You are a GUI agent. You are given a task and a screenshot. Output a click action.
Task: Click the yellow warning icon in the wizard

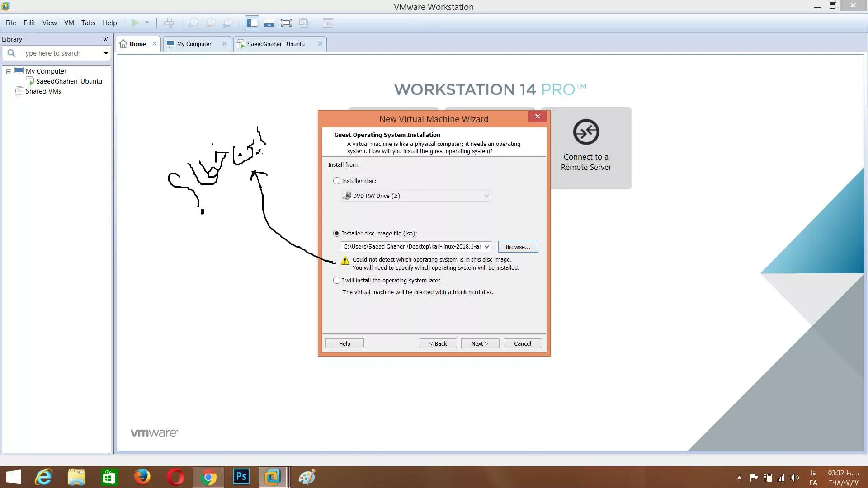click(345, 261)
